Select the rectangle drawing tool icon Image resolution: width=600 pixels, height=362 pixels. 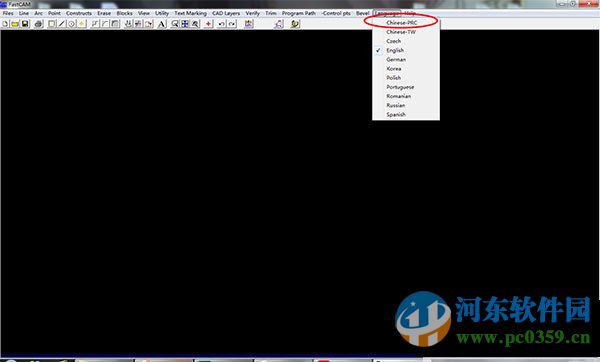tap(52, 24)
